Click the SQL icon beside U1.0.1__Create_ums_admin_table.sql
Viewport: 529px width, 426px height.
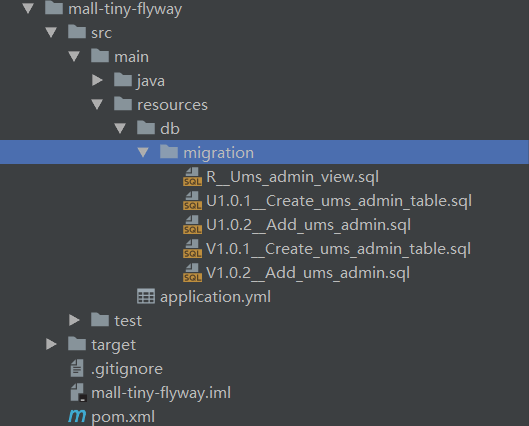192,201
